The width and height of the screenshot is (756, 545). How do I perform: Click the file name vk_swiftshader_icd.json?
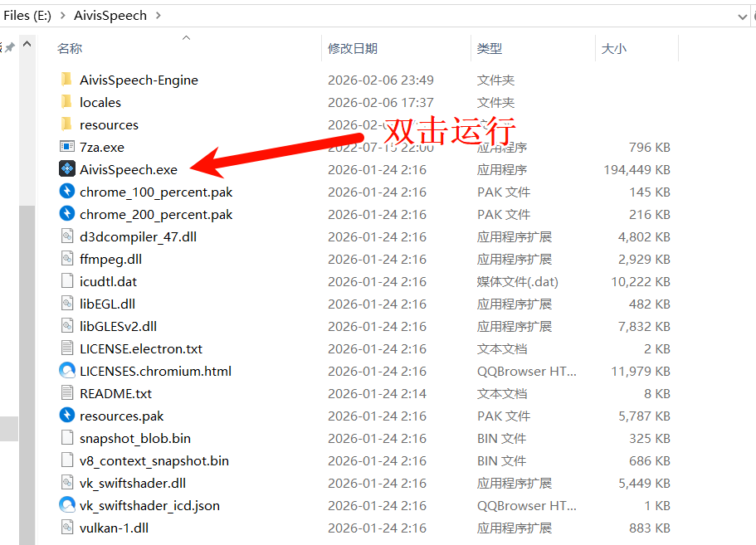tap(149, 506)
